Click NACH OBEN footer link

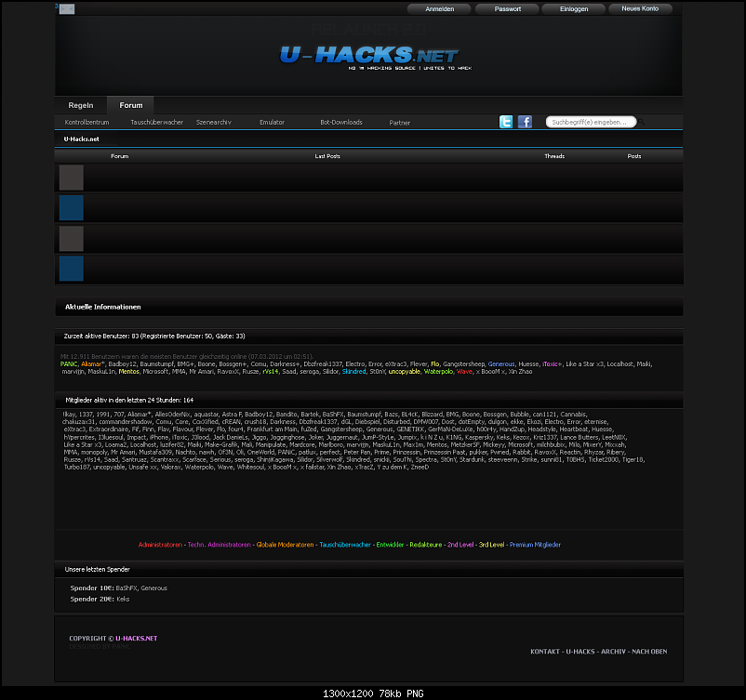click(x=649, y=652)
